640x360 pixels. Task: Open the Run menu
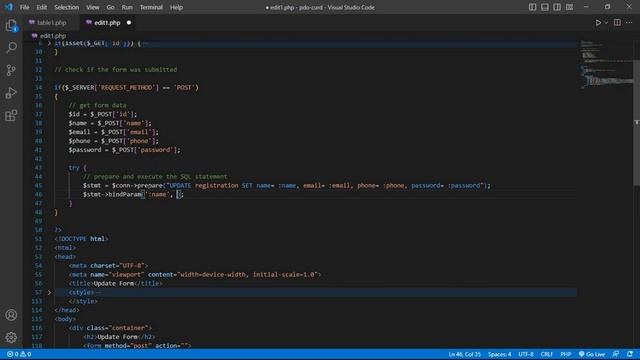(127, 7)
